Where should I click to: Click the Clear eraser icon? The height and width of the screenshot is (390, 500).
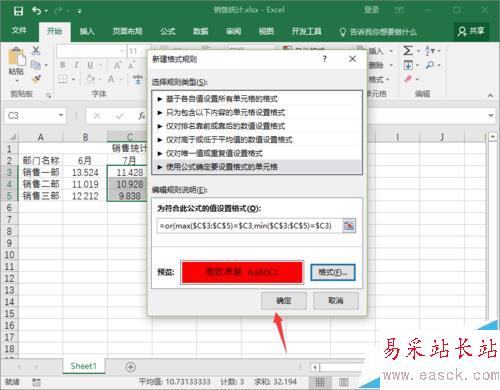[x=408, y=79]
